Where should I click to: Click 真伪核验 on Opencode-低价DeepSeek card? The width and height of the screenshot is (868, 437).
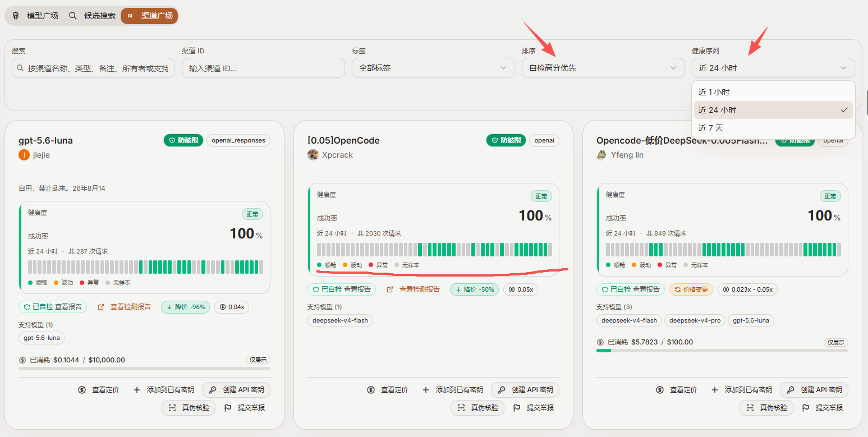(766, 408)
